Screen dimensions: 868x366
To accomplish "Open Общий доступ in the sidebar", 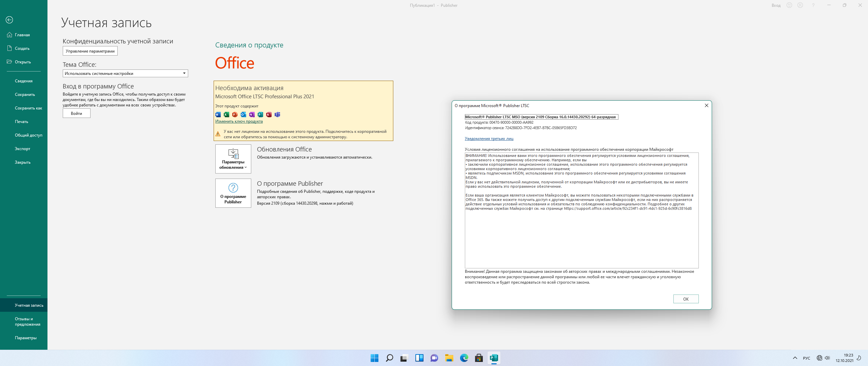I will tap(24, 135).
